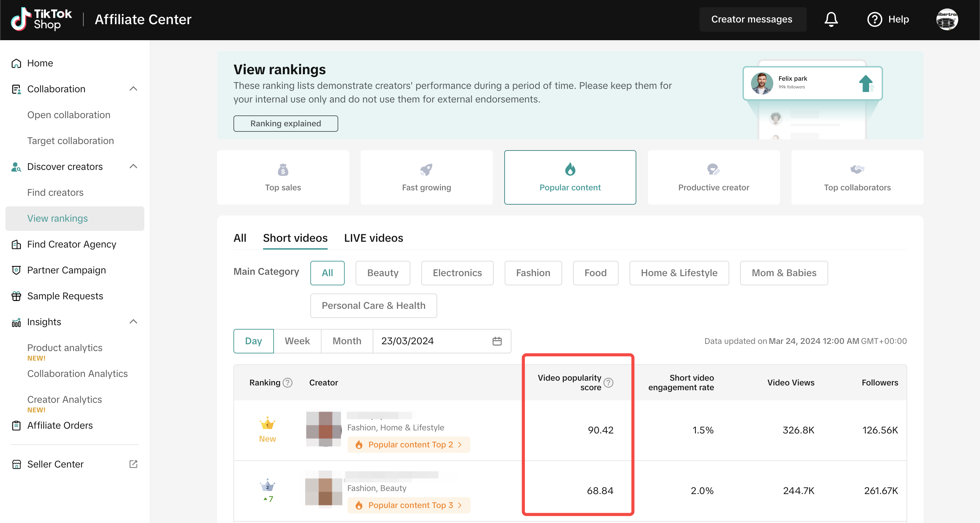Select the Top sales money bag card
The image size is (980, 523).
coord(283,177)
